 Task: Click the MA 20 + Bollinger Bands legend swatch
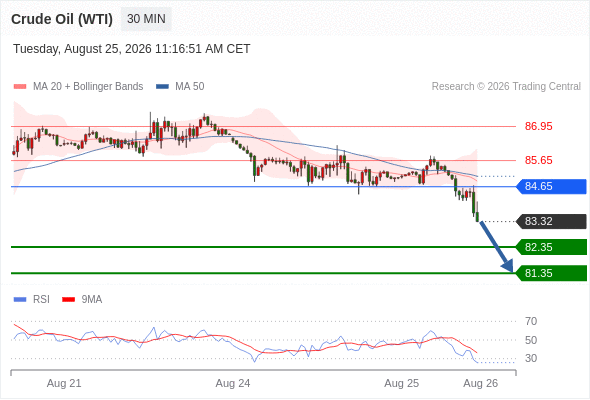pyautogui.click(x=20, y=87)
